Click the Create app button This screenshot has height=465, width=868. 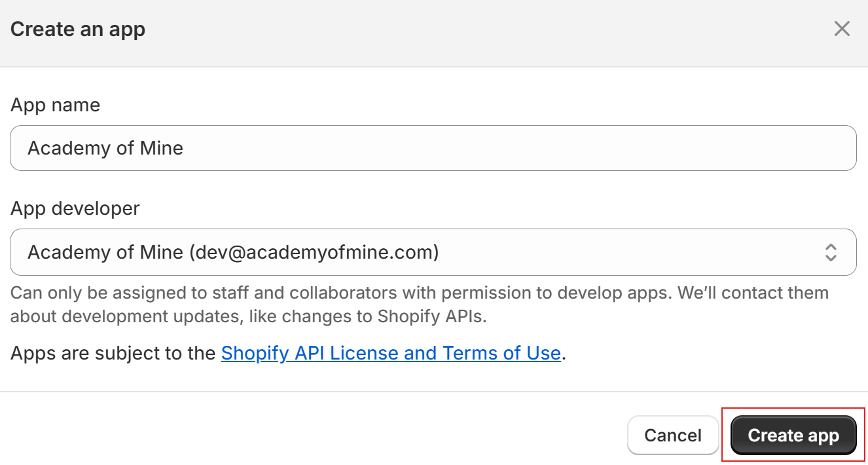coord(793,436)
